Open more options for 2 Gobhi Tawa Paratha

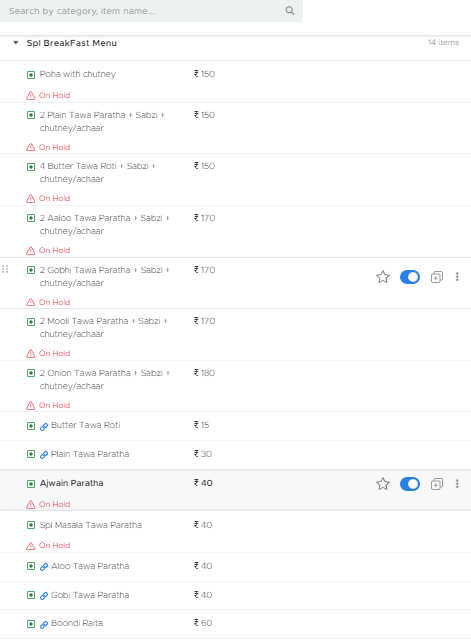tap(457, 277)
